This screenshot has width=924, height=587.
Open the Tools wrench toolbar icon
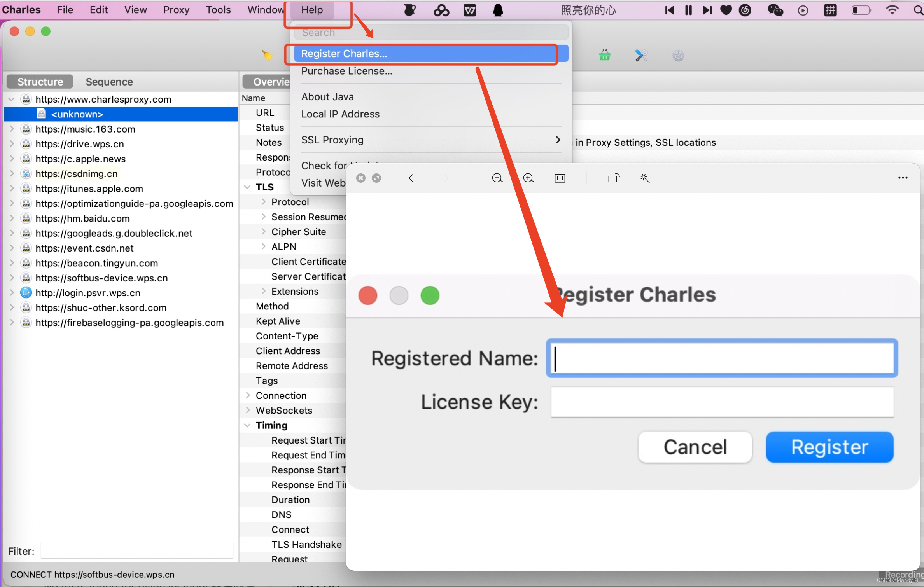click(x=641, y=55)
